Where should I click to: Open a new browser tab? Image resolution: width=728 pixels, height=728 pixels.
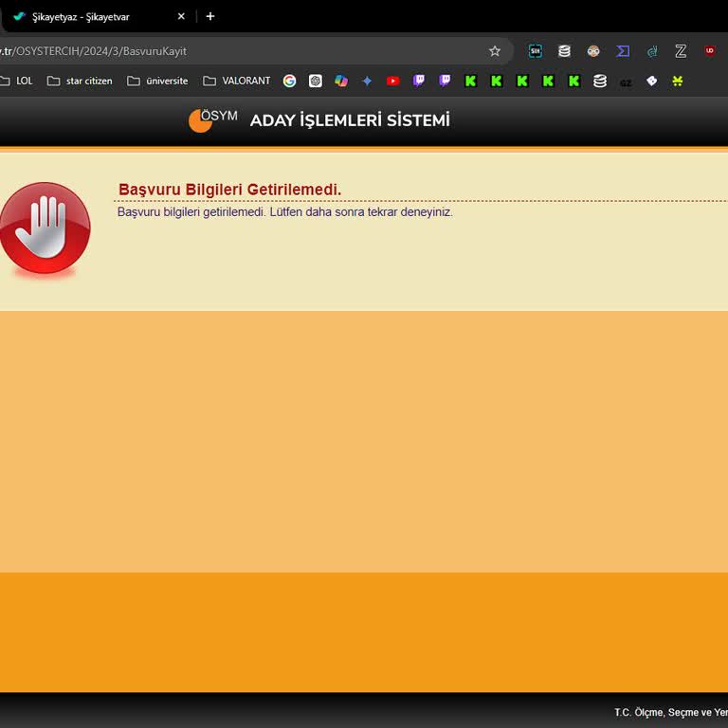click(x=210, y=16)
